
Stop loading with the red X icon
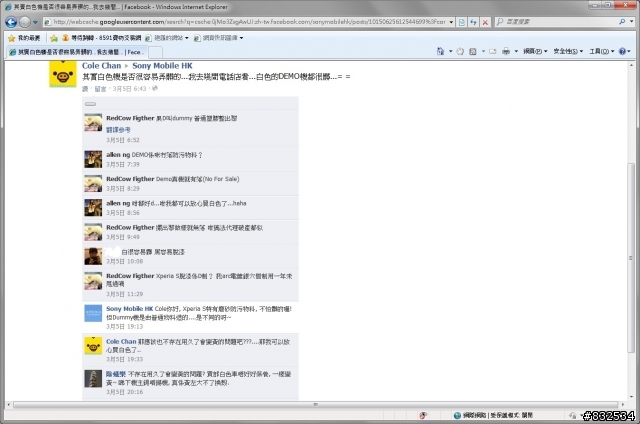click(485, 22)
